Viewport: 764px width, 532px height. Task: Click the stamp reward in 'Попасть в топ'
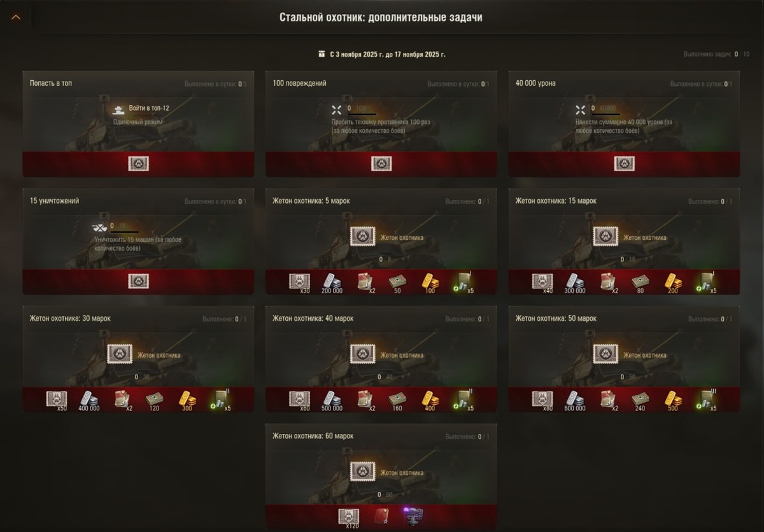coord(138,164)
